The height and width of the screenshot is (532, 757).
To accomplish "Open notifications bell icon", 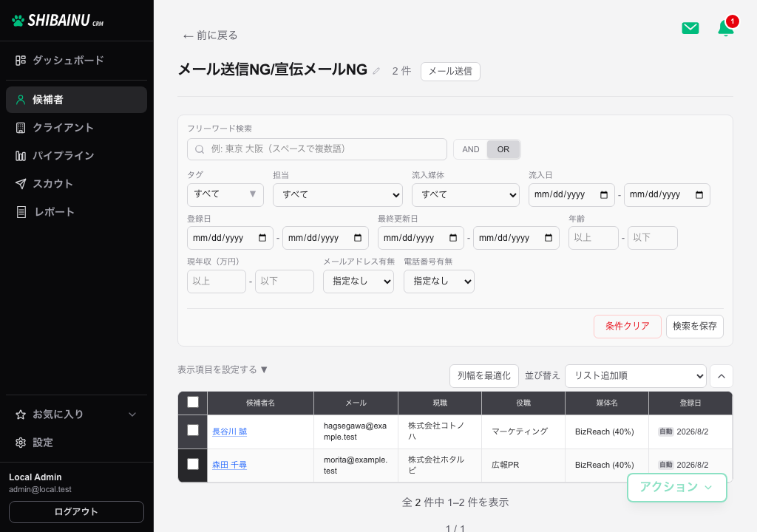I will (726, 28).
